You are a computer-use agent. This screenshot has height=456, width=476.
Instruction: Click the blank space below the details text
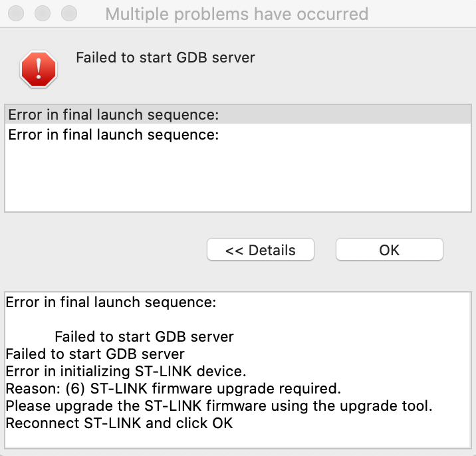[x=238, y=439]
